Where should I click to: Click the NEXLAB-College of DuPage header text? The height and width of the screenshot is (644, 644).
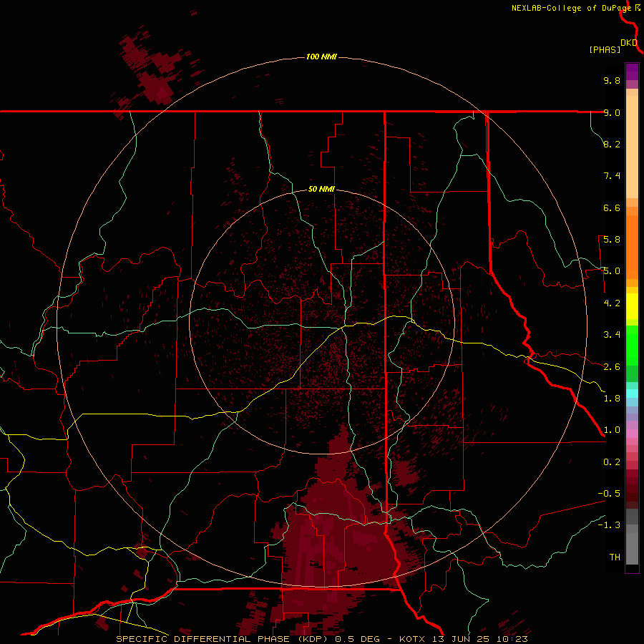click(x=572, y=8)
